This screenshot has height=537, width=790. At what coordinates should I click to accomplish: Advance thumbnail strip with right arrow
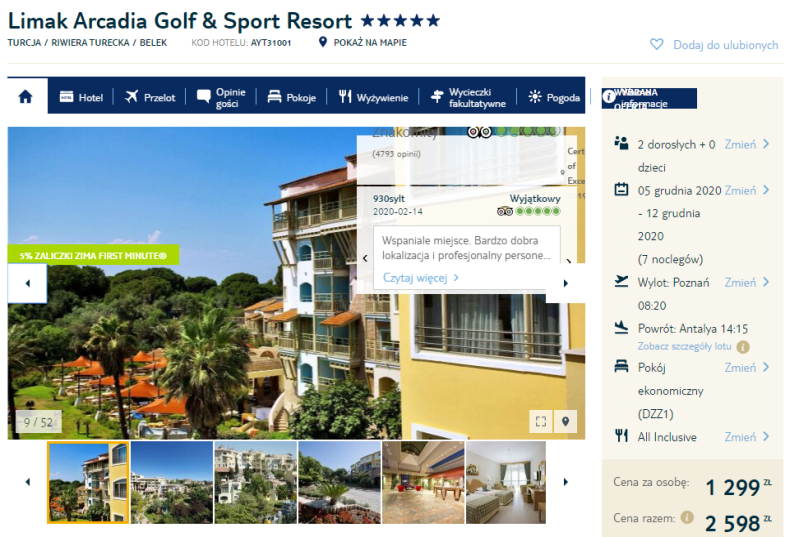click(x=565, y=482)
